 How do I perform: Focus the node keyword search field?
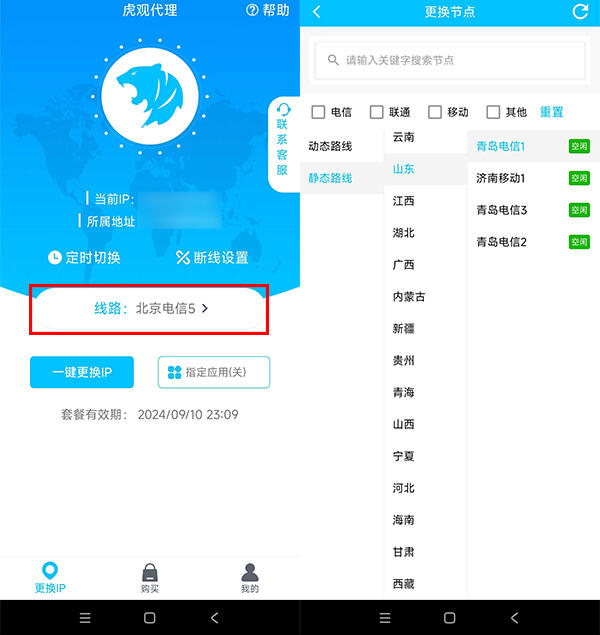450,60
